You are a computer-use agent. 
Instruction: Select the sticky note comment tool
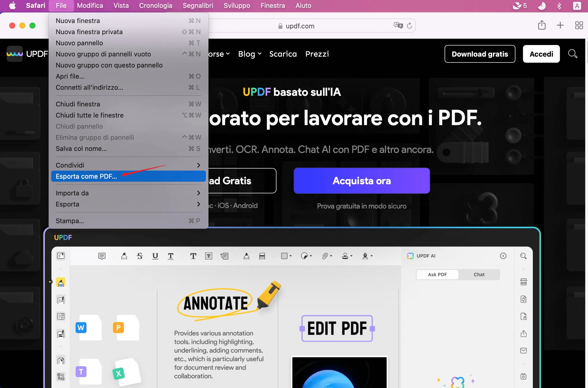coord(102,256)
